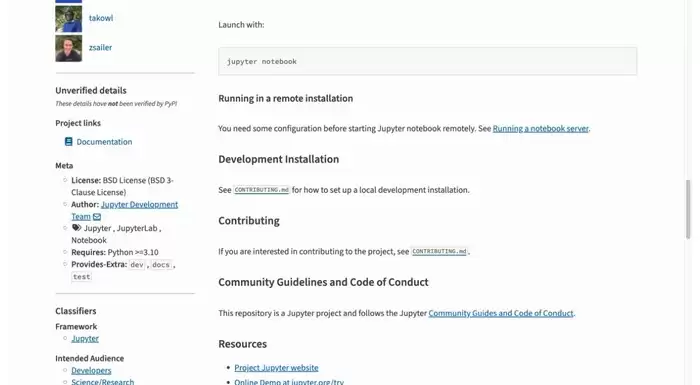Open the Developers audience classifier link
Viewport: 700px width, 385px height.
pos(91,370)
